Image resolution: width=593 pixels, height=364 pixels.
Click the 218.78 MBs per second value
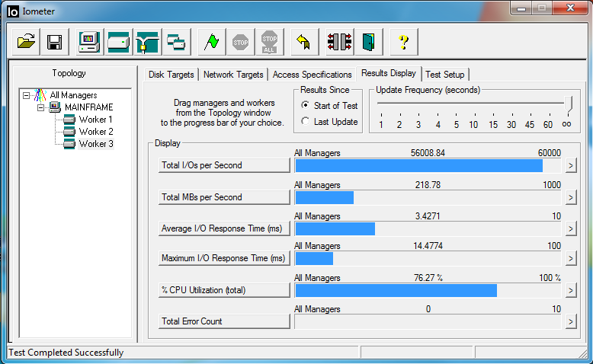point(428,185)
